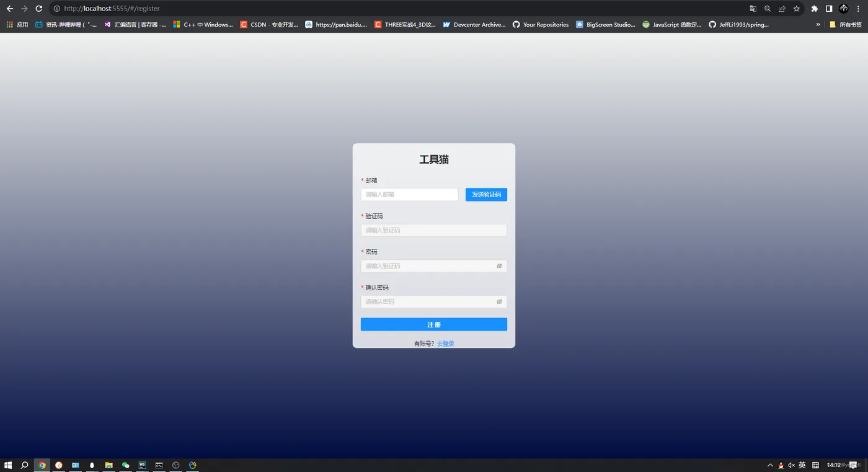This screenshot has width=868, height=472.
Task: Open the extensions puzzle icon
Action: pos(815,9)
